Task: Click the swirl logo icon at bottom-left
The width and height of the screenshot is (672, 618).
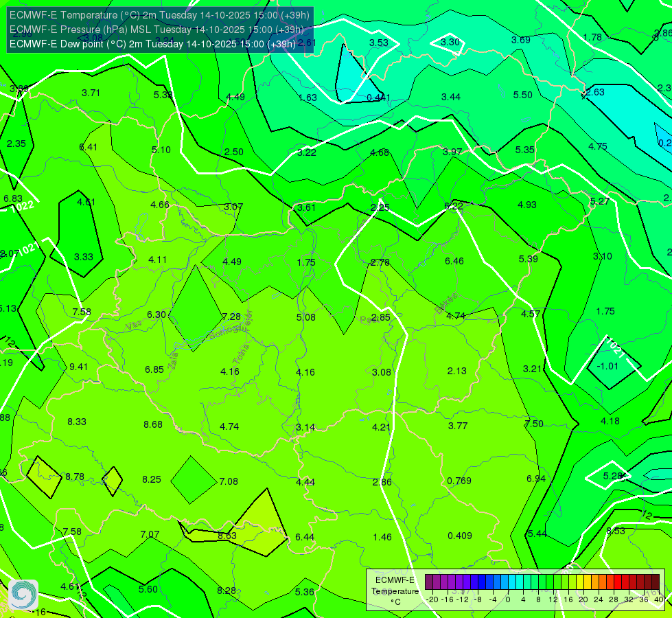Action: [23, 595]
